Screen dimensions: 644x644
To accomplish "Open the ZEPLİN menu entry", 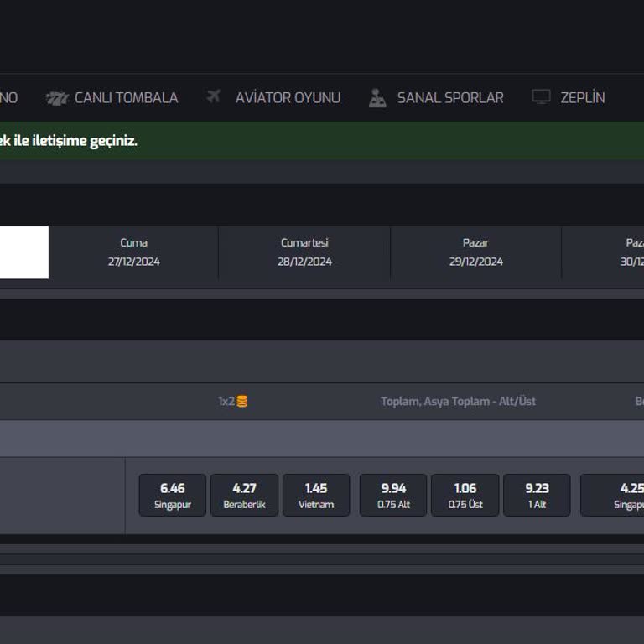I will pyautogui.click(x=582, y=98).
